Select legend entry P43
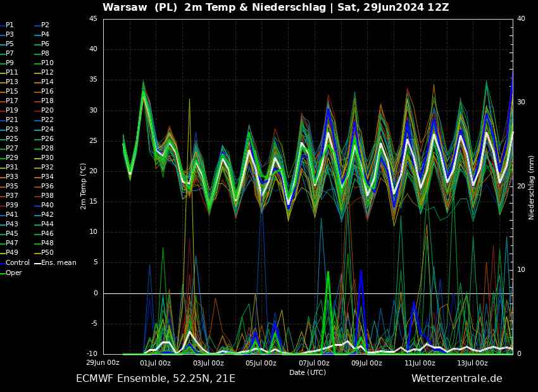The height and width of the screenshot is (392, 538). pyautogui.click(x=11, y=224)
